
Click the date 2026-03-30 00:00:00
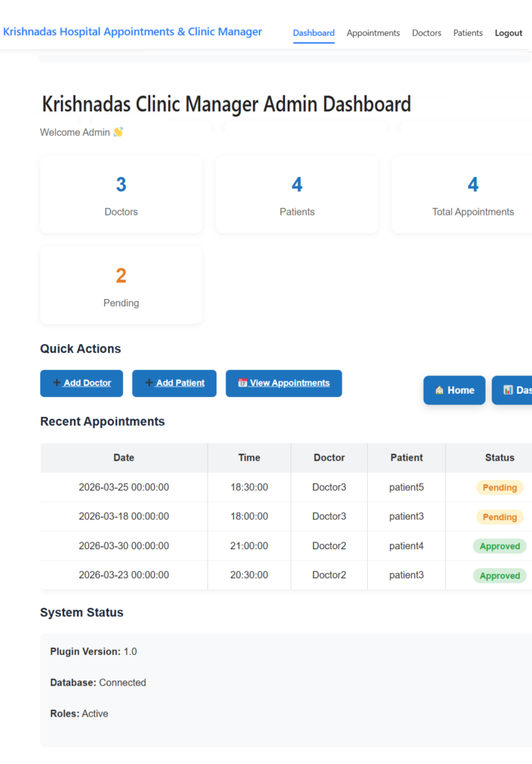(x=124, y=545)
